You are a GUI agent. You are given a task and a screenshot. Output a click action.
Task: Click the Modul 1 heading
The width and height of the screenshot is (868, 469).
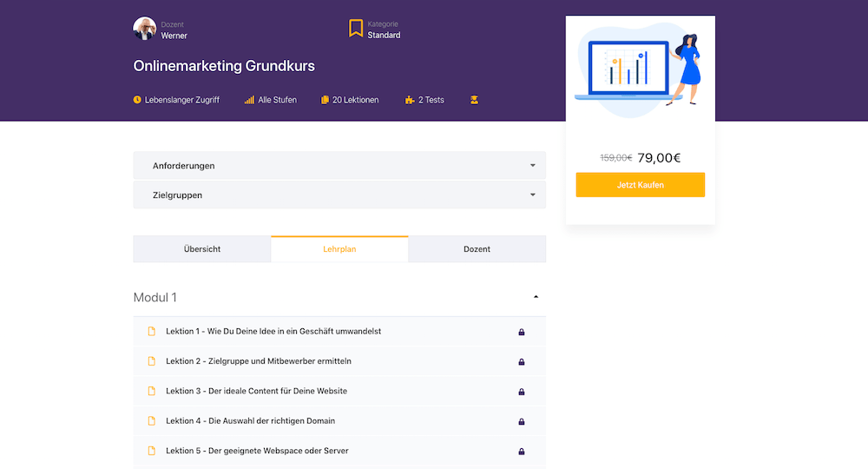pyautogui.click(x=155, y=297)
